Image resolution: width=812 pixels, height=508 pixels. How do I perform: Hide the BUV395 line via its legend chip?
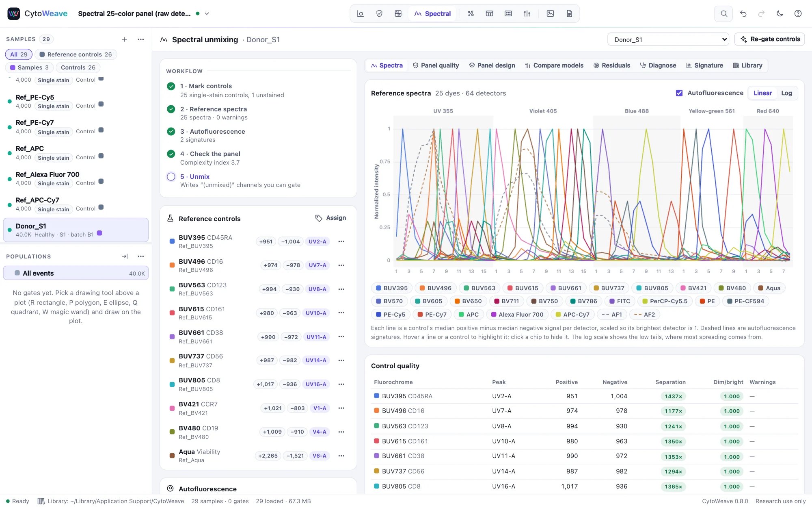tap(391, 288)
